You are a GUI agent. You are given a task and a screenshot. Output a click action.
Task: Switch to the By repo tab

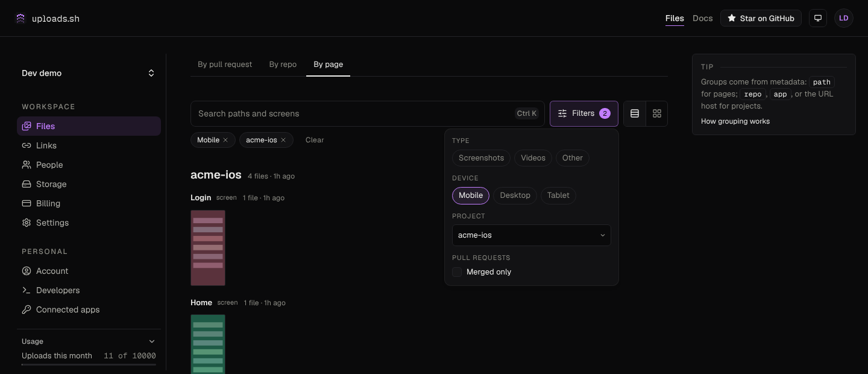[283, 65]
